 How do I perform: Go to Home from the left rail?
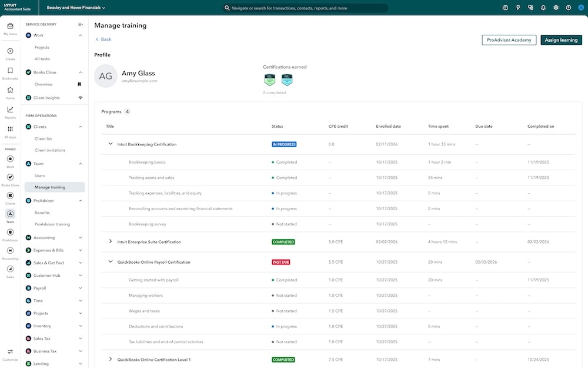click(x=10, y=92)
